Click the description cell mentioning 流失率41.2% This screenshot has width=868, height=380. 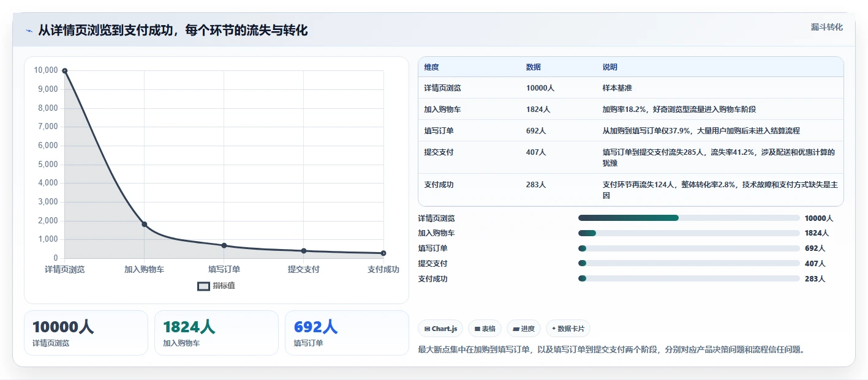pos(719,158)
